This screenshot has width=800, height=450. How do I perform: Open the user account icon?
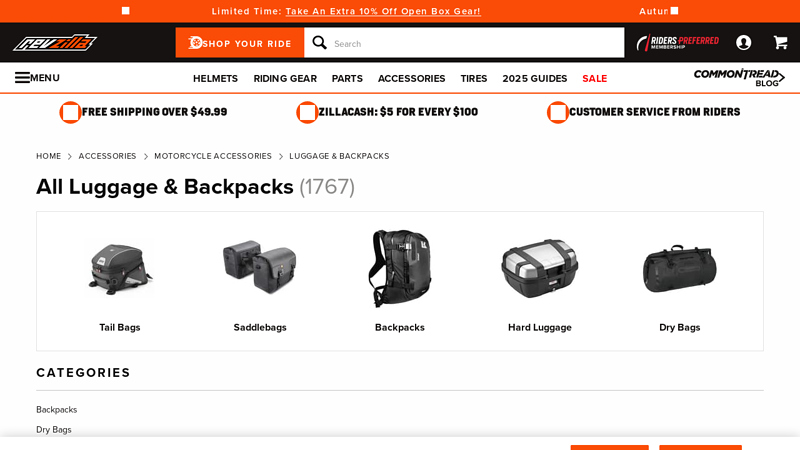pyautogui.click(x=743, y=42)
